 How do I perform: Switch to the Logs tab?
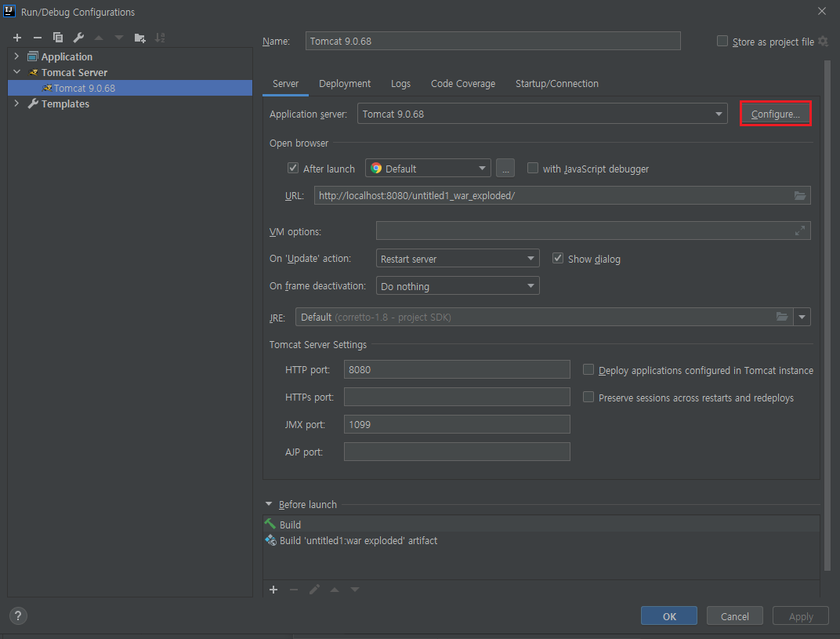click(400, 84)
